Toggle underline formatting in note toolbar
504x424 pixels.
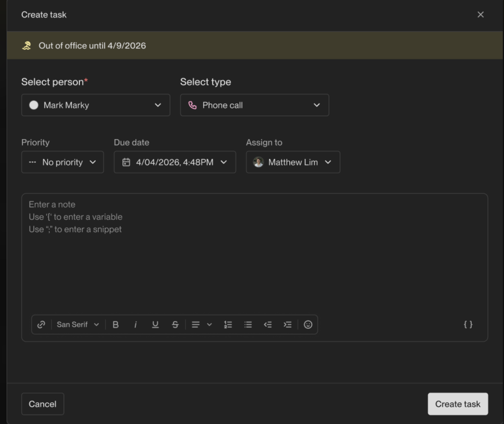click(155, 324)
